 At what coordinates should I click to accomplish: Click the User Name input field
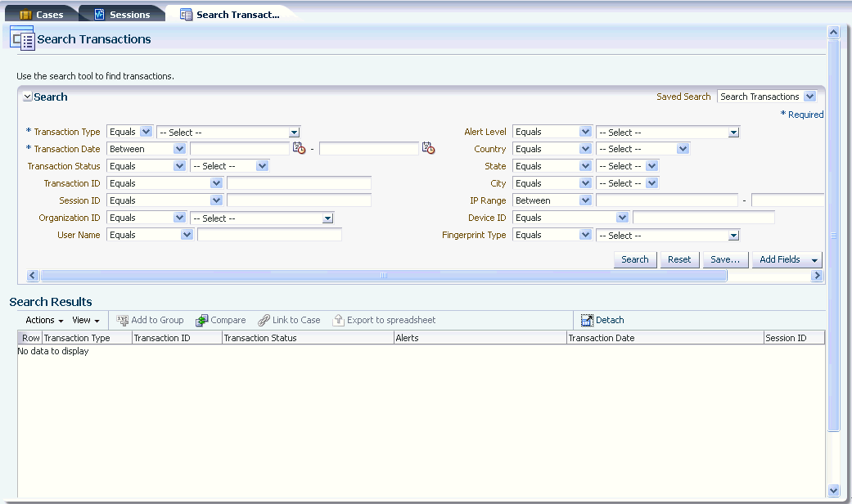click(269, 235)
